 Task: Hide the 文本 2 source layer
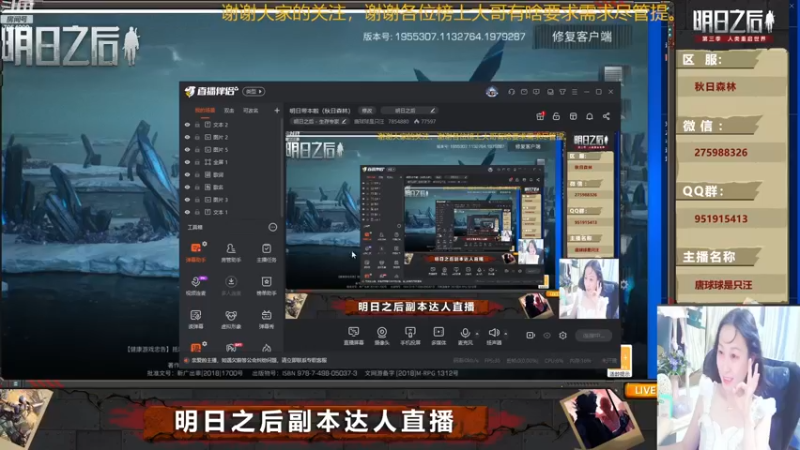pos(187,124)
